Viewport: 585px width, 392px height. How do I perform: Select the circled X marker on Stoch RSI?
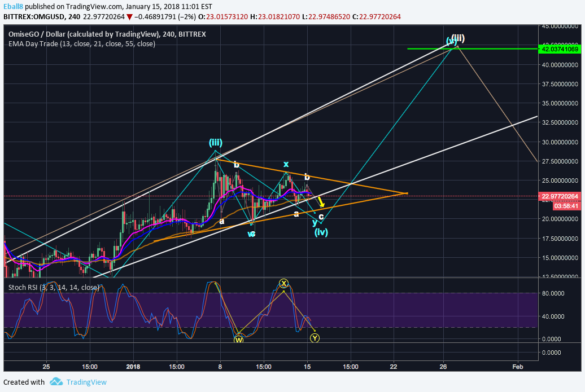click(284, 283)
